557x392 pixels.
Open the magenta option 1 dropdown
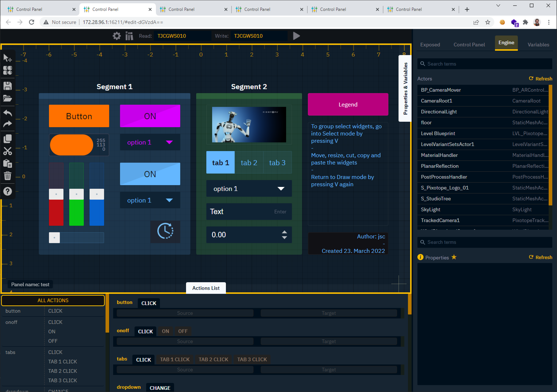coord(150,142)
